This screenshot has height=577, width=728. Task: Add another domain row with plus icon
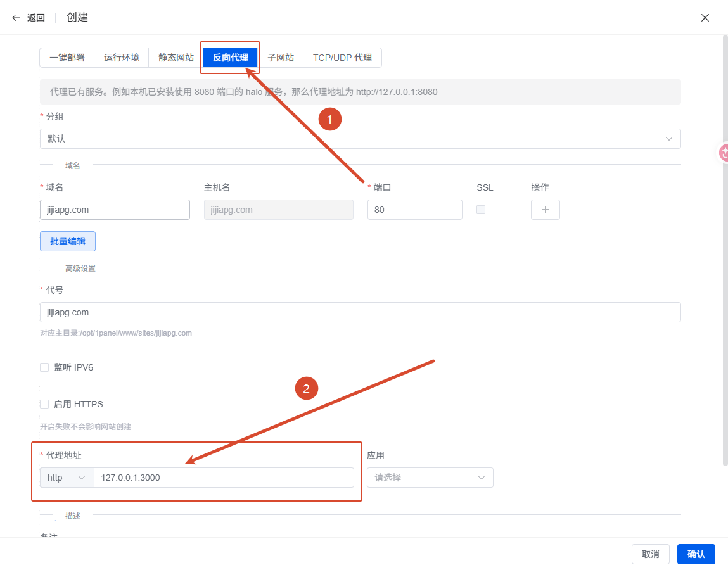(x=545, y=210)
